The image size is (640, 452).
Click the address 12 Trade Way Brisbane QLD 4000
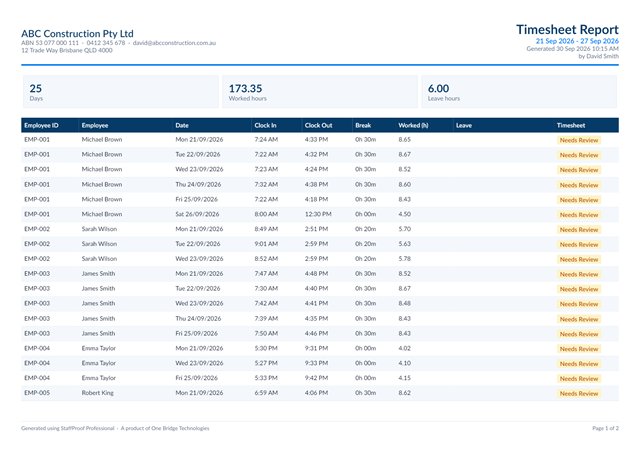tap(67, 50)
